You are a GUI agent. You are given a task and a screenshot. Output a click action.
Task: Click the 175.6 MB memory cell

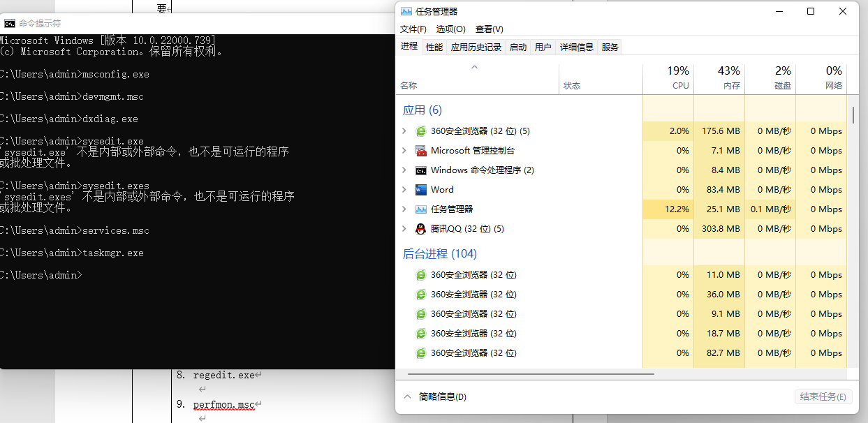[721, 131]
